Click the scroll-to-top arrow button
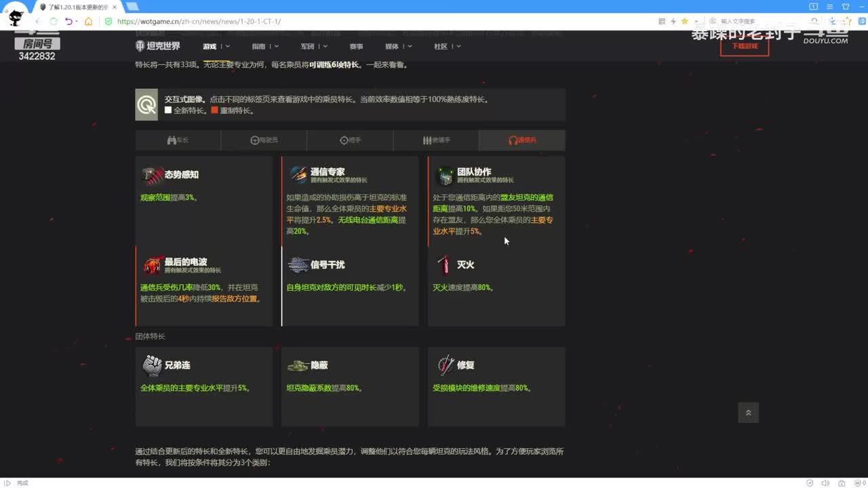 (x=748, y=413)
